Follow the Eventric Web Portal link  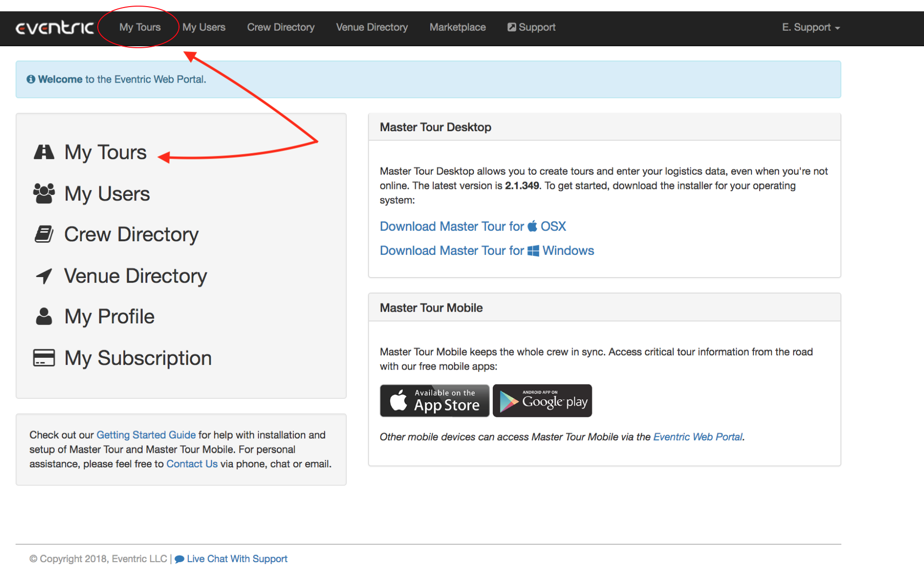tap(698, 437)
